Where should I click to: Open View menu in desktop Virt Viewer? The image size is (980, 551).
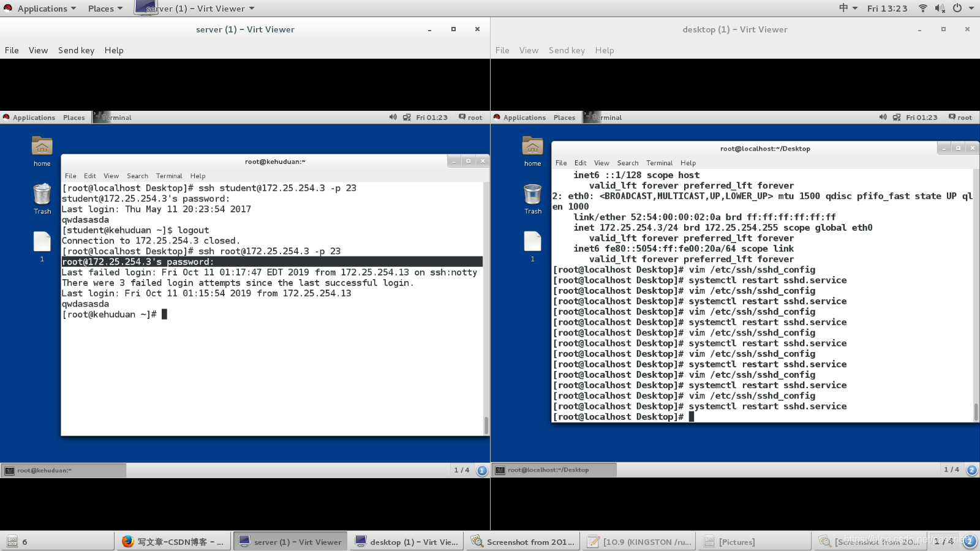pos(529,50)
